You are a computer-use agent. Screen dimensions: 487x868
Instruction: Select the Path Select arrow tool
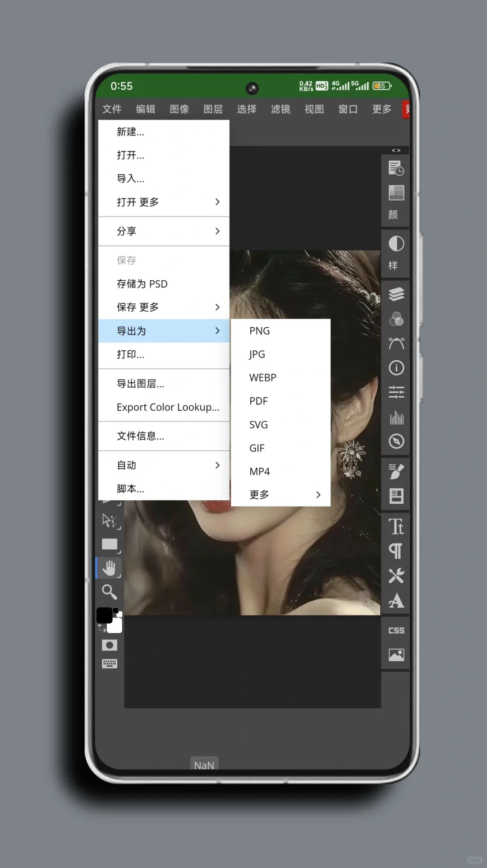pos(109,520)
